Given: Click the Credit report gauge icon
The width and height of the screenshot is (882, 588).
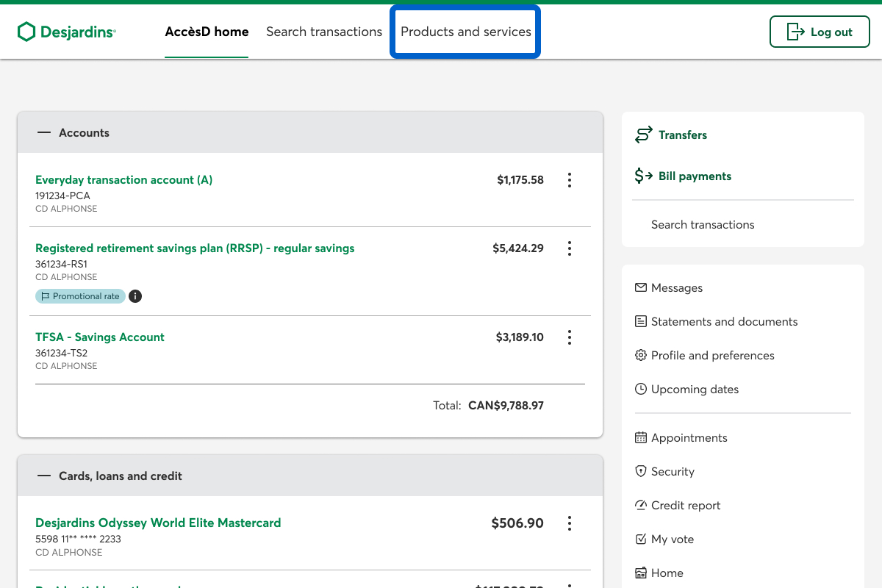Looking at the screenshot, I should (x=640, y=506).
